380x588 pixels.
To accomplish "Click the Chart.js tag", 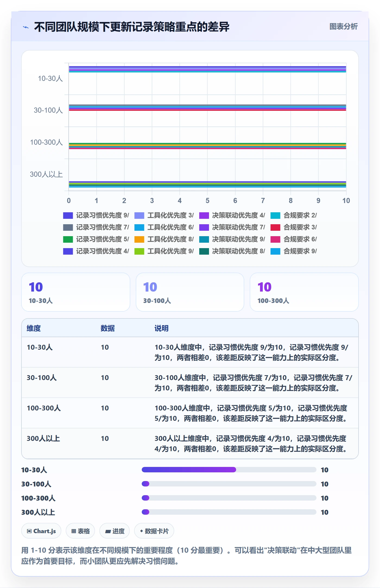I will click(41, 531).
